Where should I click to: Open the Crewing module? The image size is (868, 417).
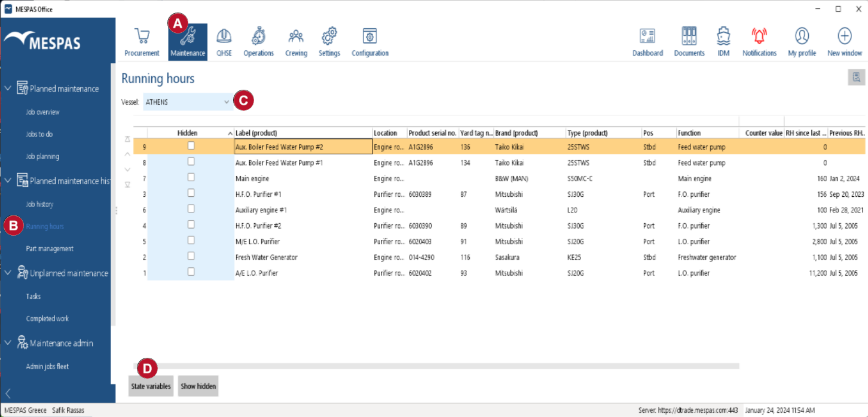[x=296, y=42]
